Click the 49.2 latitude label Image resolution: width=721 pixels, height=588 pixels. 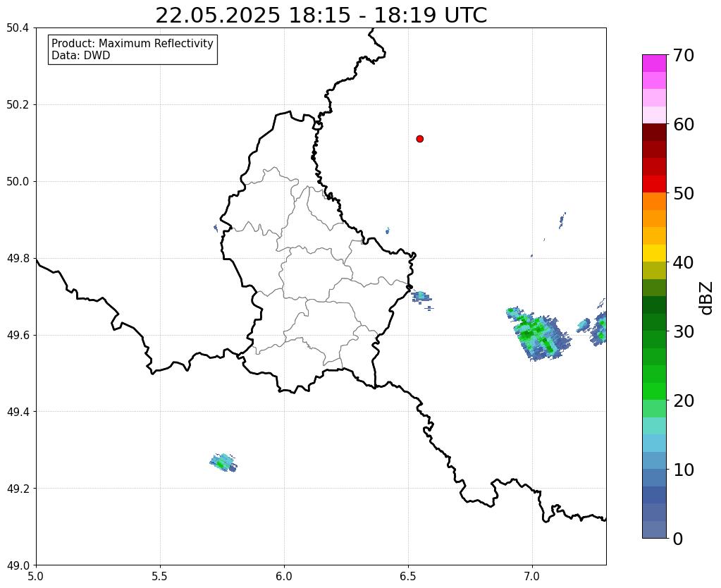coord(18,489)
